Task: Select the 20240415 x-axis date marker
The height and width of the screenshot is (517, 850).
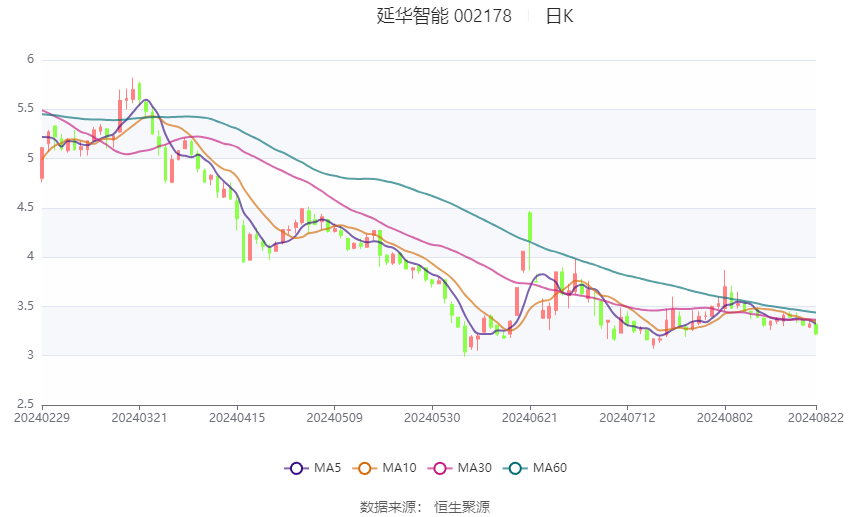Action: pyautogui.click(x=237, y=418)
